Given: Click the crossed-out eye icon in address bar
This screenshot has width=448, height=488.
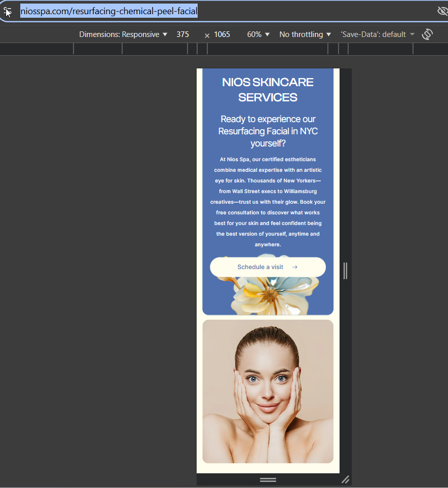Looking at the screenshot, I should 442,11.
